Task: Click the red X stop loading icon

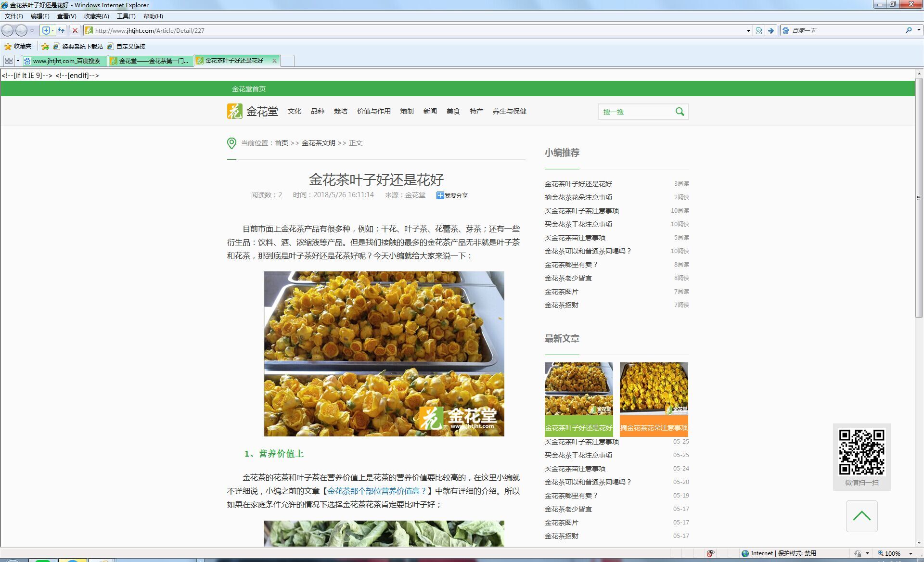Action: point(75,30)
